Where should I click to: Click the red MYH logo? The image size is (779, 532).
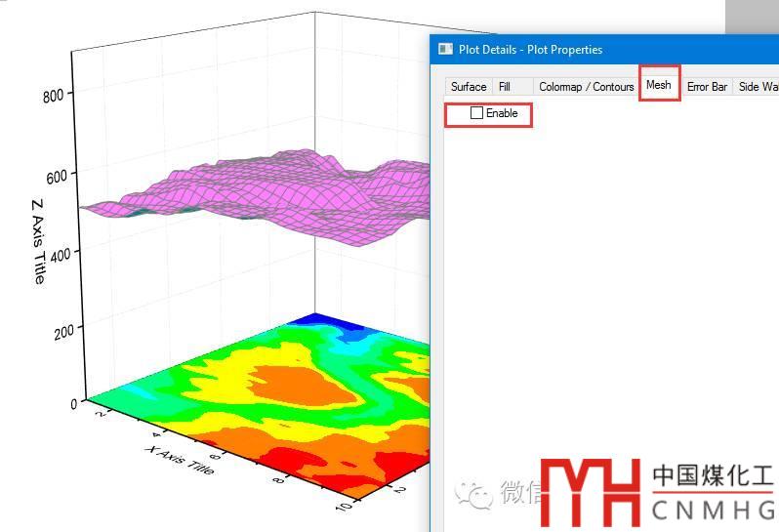tap(594, 492)
